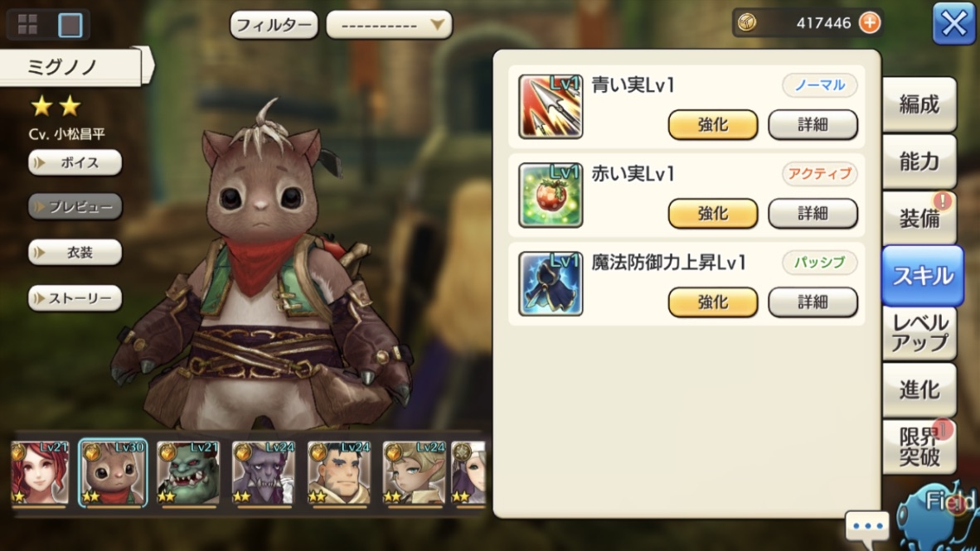Select the 赤い実 red fruit skill icon
Image resolution: width=980 pixels, height=551 pixels.
tap(551, 195)
